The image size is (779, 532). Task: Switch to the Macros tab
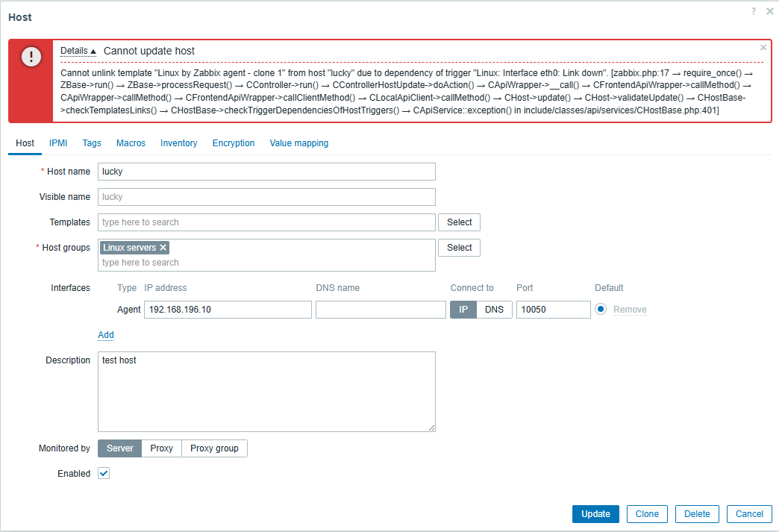(x=131, y=143)
